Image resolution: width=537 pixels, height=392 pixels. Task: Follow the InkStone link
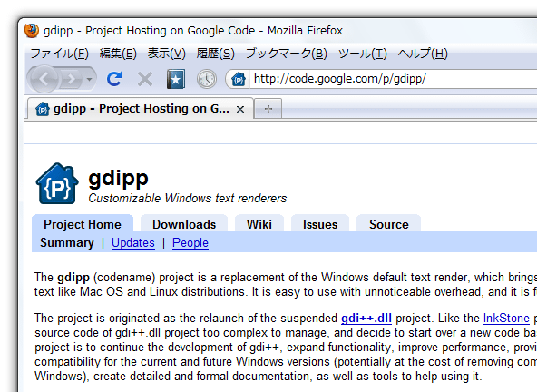(x=506, y=318)
